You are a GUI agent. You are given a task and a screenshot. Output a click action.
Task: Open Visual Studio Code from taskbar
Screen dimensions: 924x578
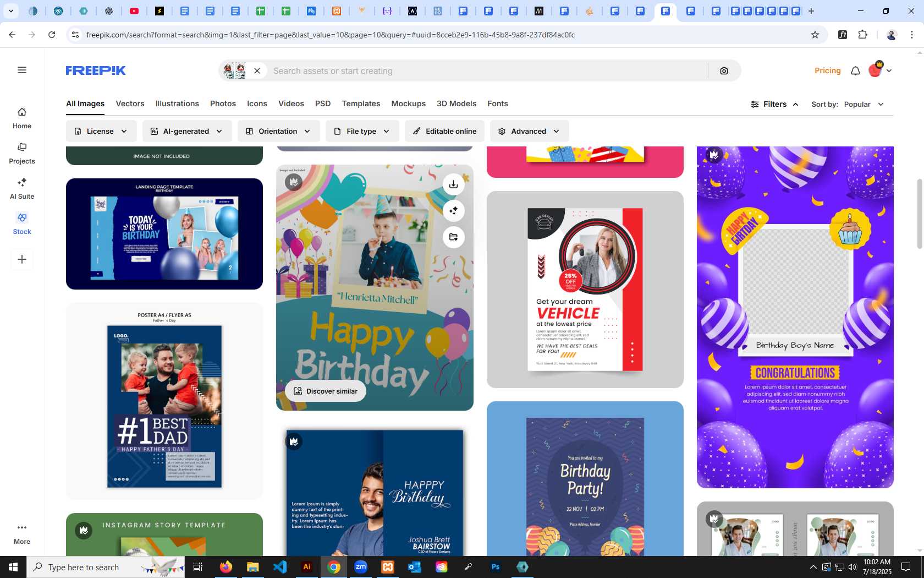click(x=280, y=567)
